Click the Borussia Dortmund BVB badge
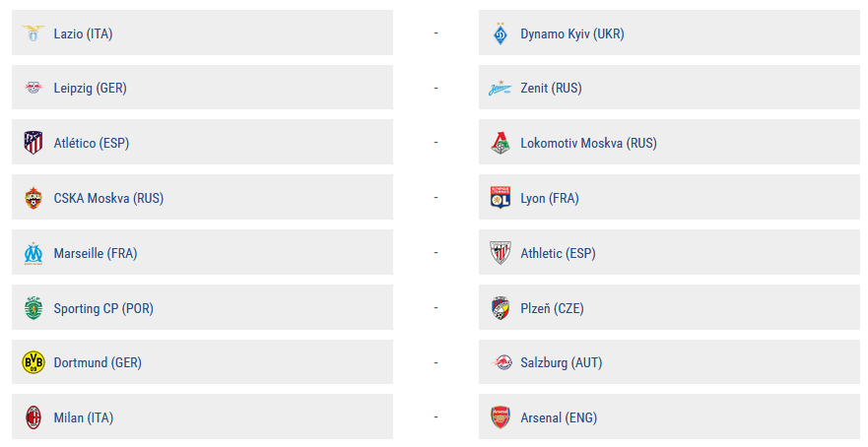The image size is (868, 447). [33, 362]
